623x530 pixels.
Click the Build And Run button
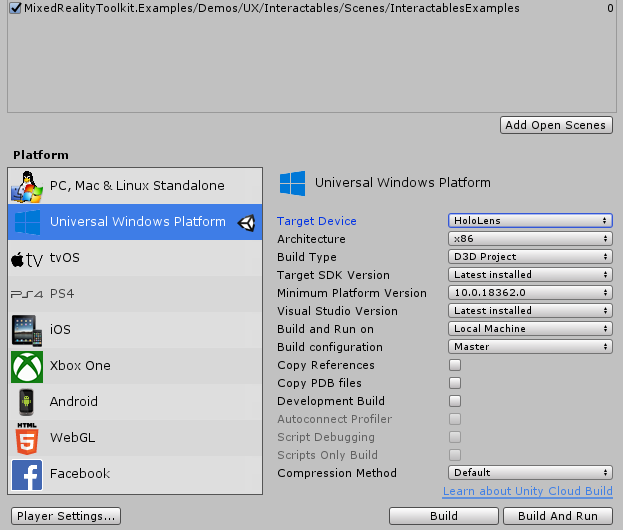(558, 516)
